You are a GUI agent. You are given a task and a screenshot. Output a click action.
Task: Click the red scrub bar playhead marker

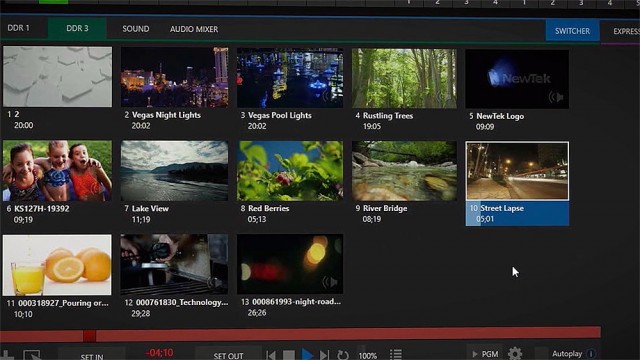[x=89, y=336]
